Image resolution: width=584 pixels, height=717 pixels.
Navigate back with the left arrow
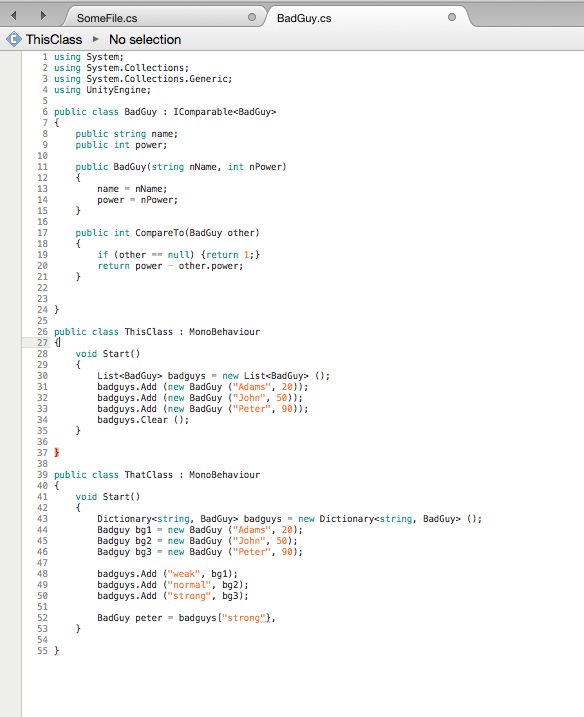(x=14, y=16)
